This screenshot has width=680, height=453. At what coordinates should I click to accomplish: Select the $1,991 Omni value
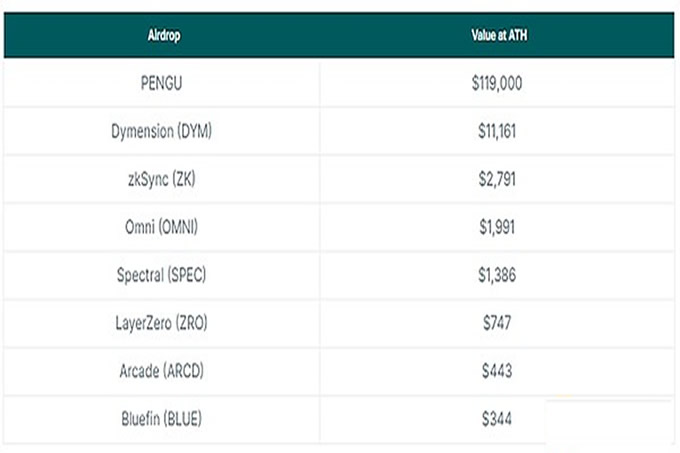(497, 228)
